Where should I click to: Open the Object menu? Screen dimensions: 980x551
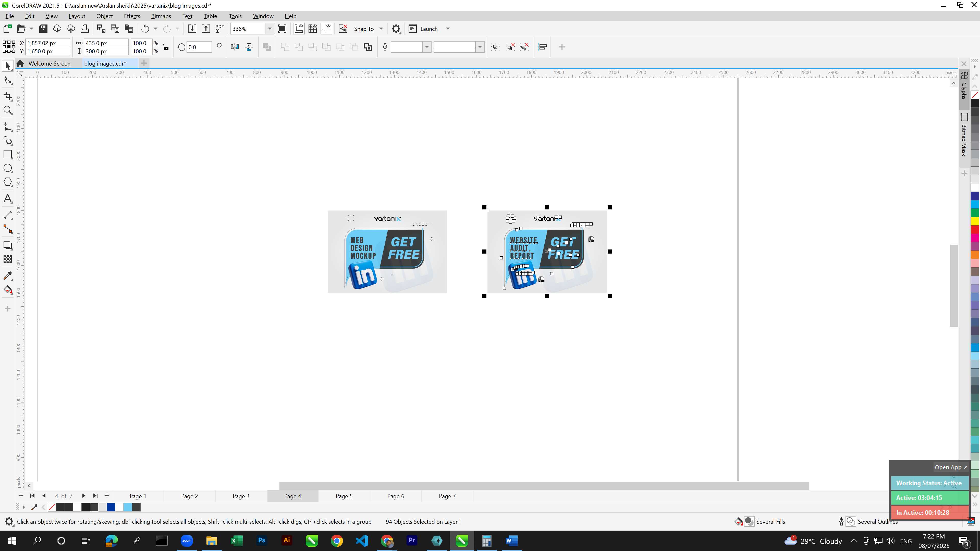(x=105, y=16)
